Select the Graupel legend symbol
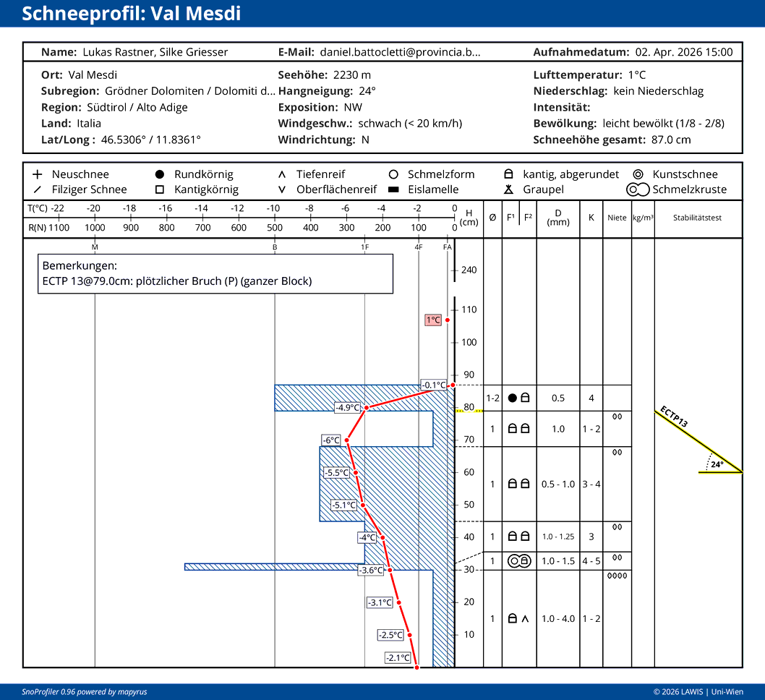Image resolution: width=765 pixels, height=700 pixels. click(x=508, y=189)
